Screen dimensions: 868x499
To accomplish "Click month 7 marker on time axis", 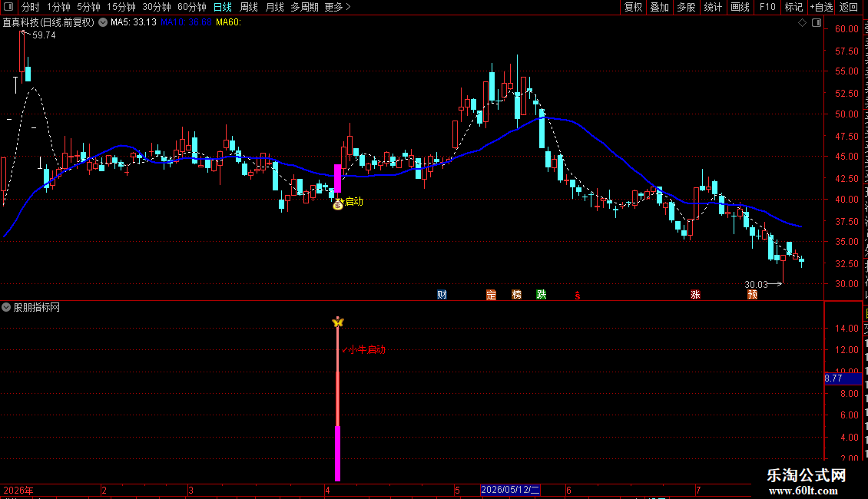I will tap(698, 490).
